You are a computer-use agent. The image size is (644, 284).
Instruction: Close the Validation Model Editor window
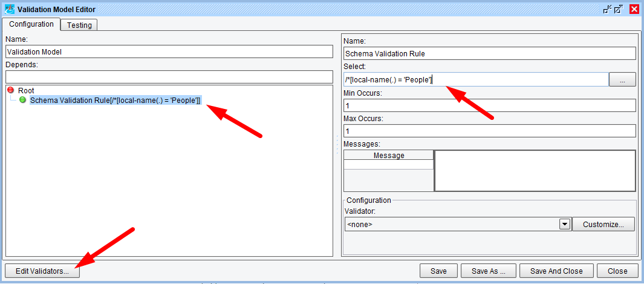click(634, 9)
